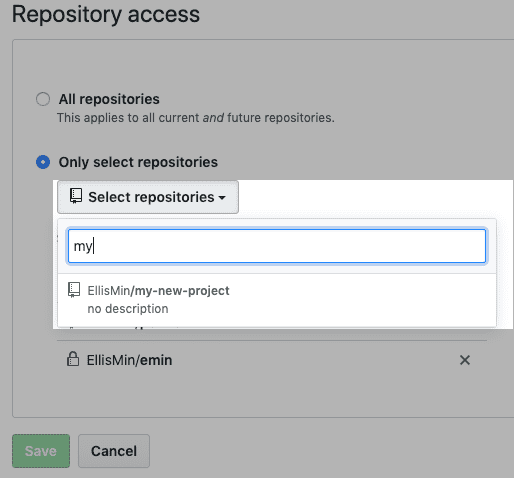Click the "no description" text in result
The width and height of the screenshot is (514, 478).
(128, 309)
